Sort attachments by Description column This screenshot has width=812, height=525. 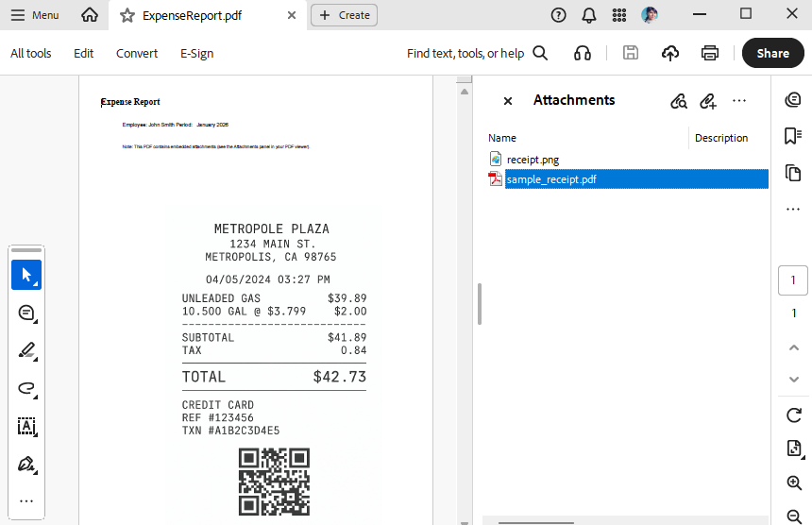[721, 138]
